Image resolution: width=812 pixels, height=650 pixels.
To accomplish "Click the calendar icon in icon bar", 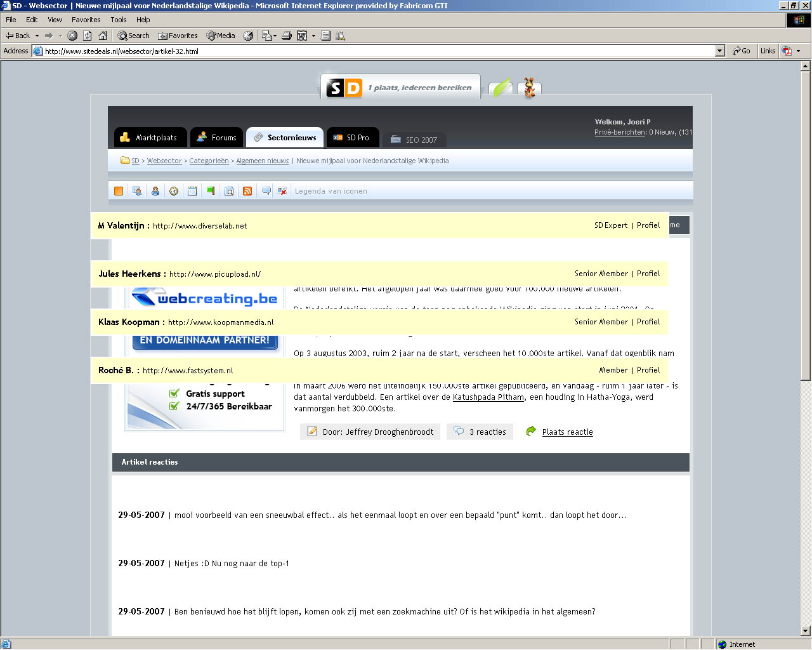I will pyautogui.click(x=192, y=190).
